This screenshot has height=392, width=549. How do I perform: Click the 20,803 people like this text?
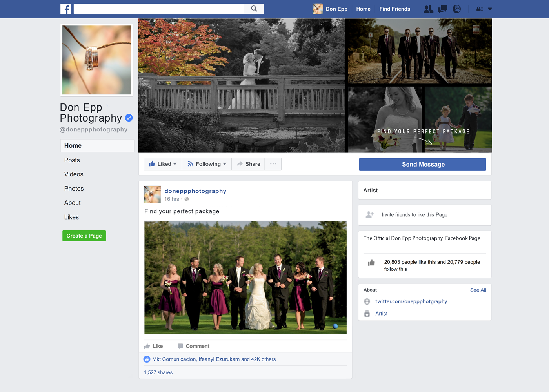[432, 266]
